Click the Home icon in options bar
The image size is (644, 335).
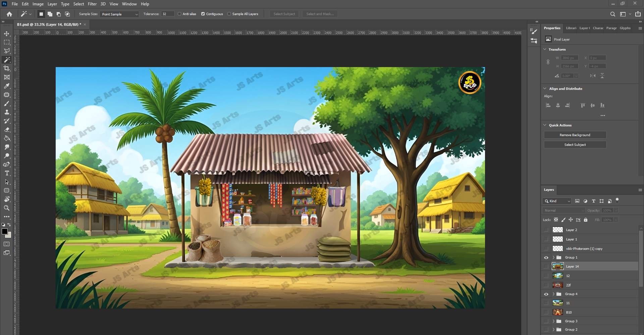(x=9, y=14)
